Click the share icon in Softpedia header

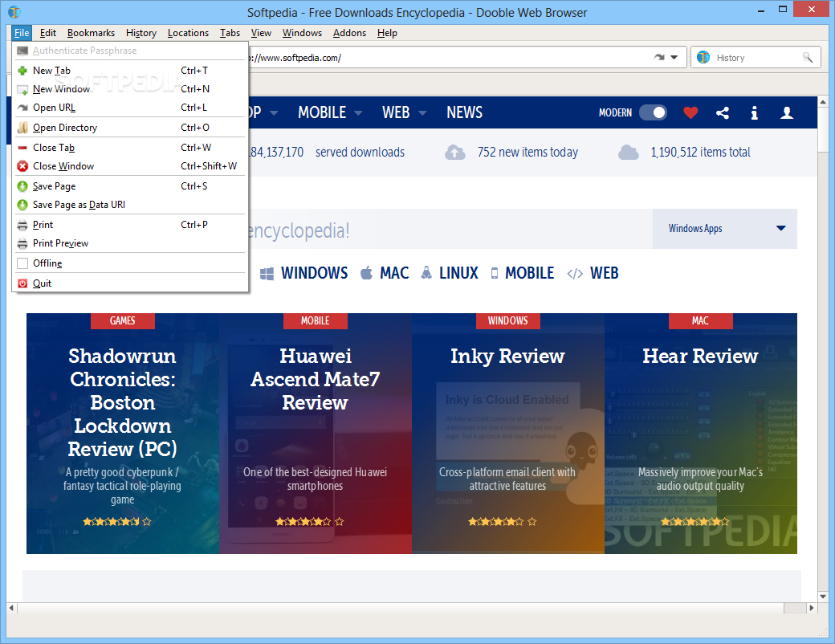tap(723, 112)
